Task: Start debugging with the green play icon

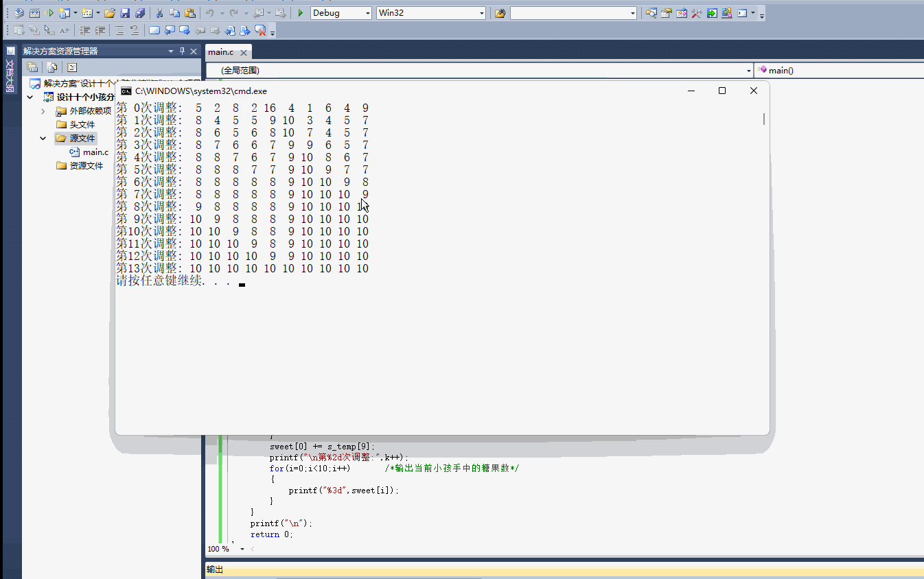Action: coord(301,13)
